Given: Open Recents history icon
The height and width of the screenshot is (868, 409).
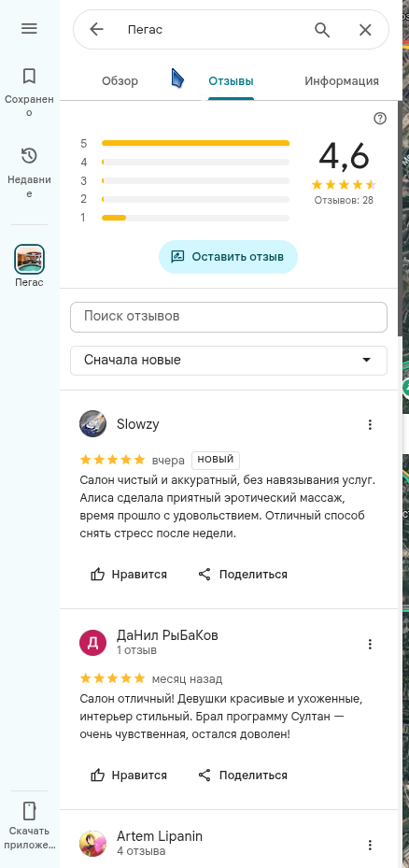Looking at the screenshot, I should (x=29, y=156).
